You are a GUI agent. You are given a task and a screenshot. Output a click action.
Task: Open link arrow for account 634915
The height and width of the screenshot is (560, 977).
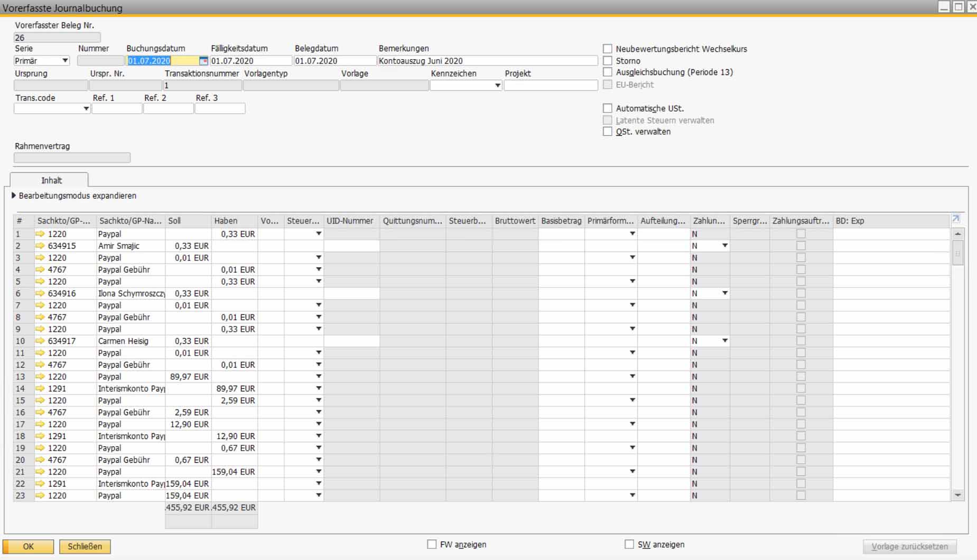tap(40, 246)
